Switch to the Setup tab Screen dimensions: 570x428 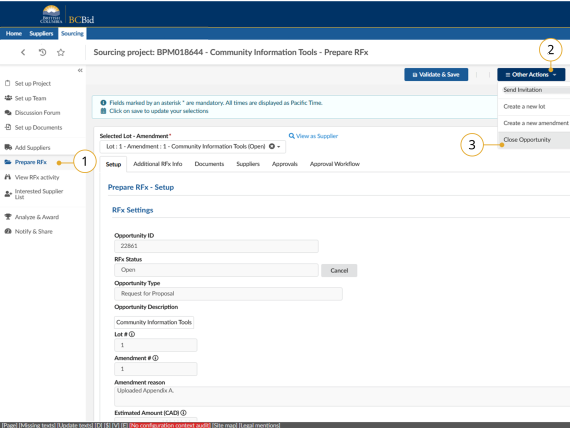(113, 164)
